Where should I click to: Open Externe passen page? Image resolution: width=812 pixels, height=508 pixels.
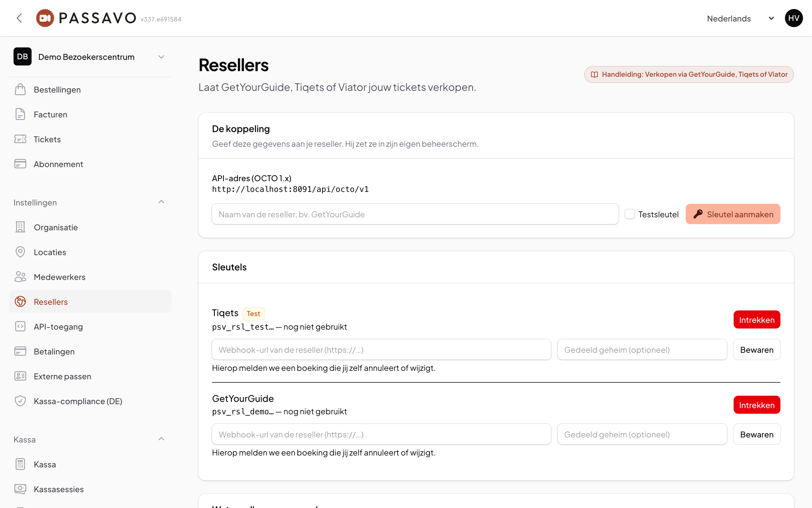click(x=90, y=377)
